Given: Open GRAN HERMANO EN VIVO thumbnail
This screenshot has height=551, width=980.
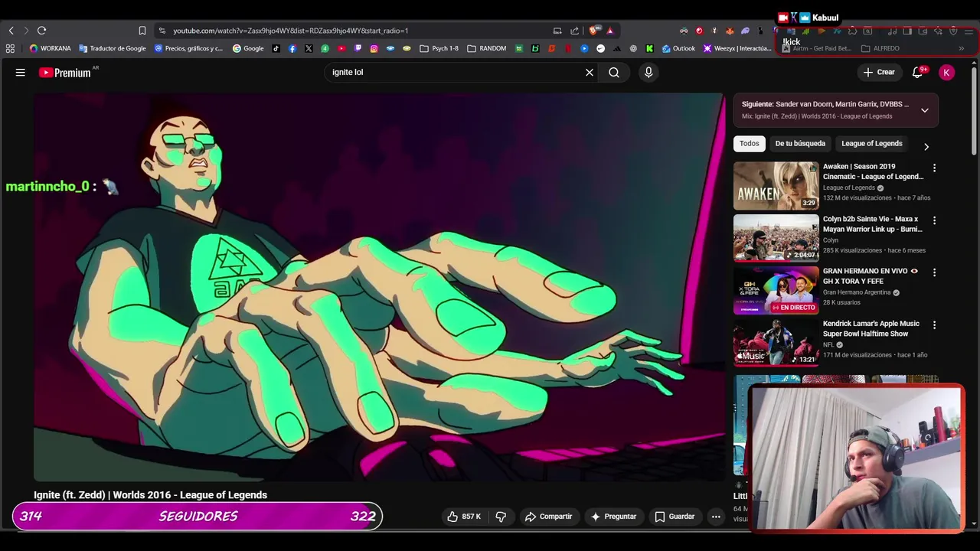Looking at the screenshot, I should pos(776,290).
